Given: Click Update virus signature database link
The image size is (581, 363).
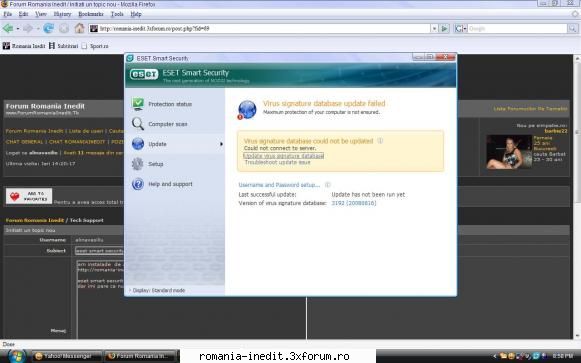Looking at the screenshot, I should (x=283, y=156).
